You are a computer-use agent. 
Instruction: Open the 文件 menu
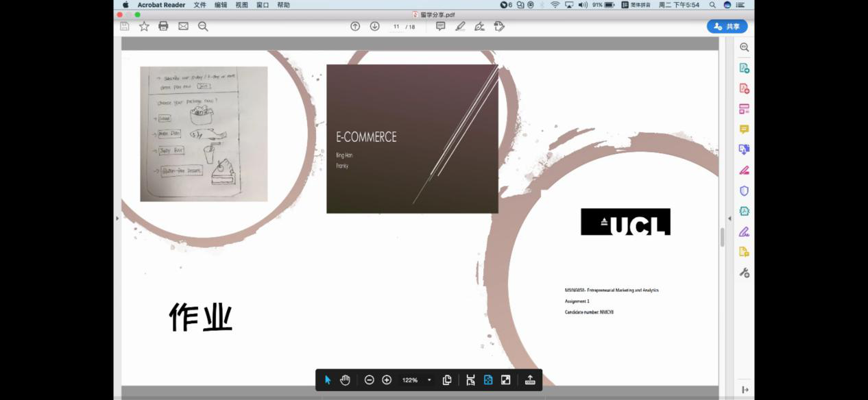[200, 5]
